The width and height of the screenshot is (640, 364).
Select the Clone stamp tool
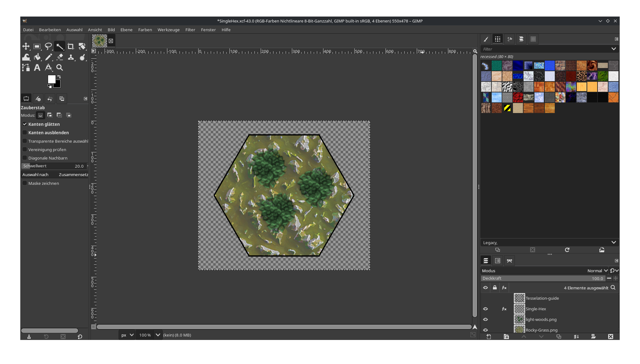click(71, 57)
